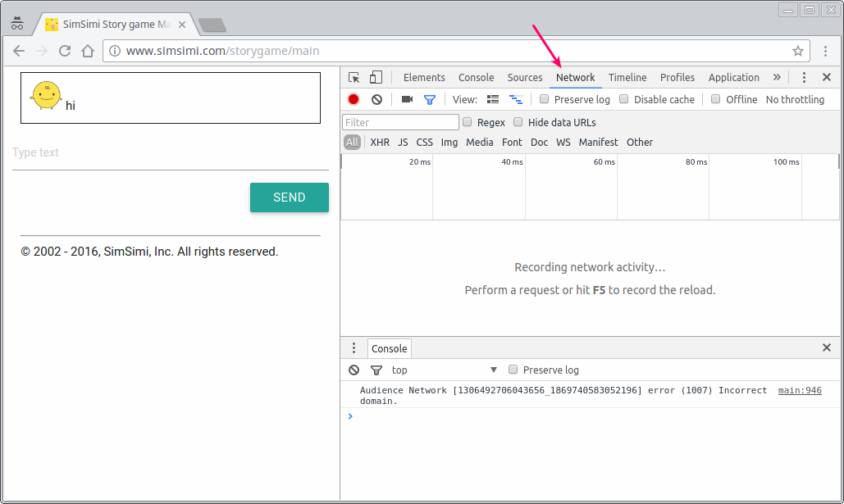
Task: Switch to the Console tab
Action: coord(477,78)
